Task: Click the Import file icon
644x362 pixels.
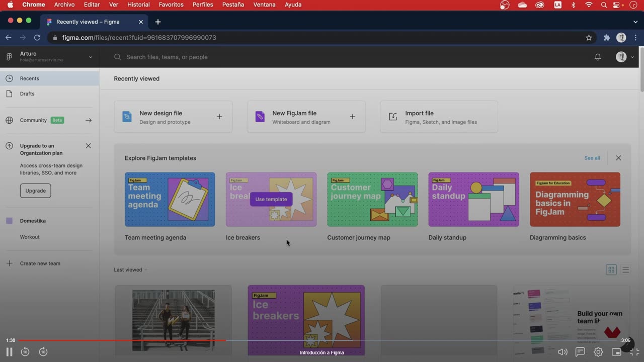Action: point(393,117)
